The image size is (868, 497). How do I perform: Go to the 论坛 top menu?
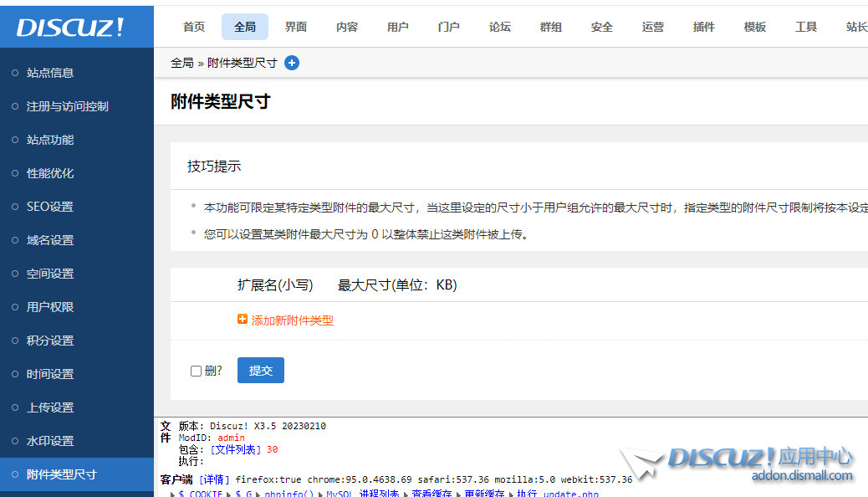click(500, 27)
